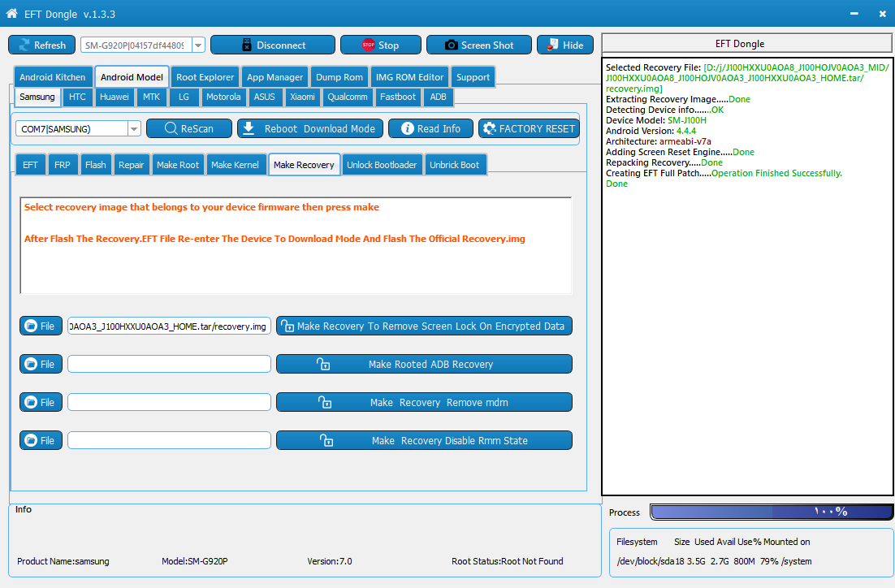Click the Hide button

[564, 45]
